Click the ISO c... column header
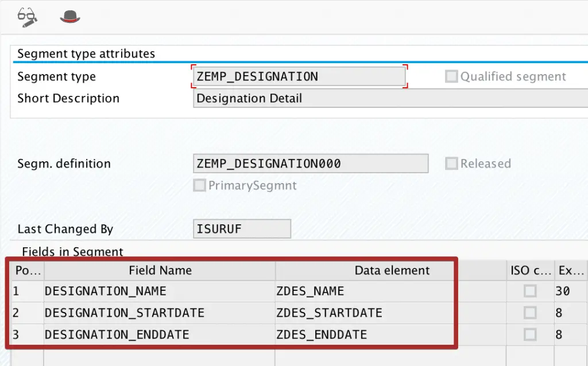Image resolution: width=588 pixels, height=366 pixels. [x=530, y=270]
